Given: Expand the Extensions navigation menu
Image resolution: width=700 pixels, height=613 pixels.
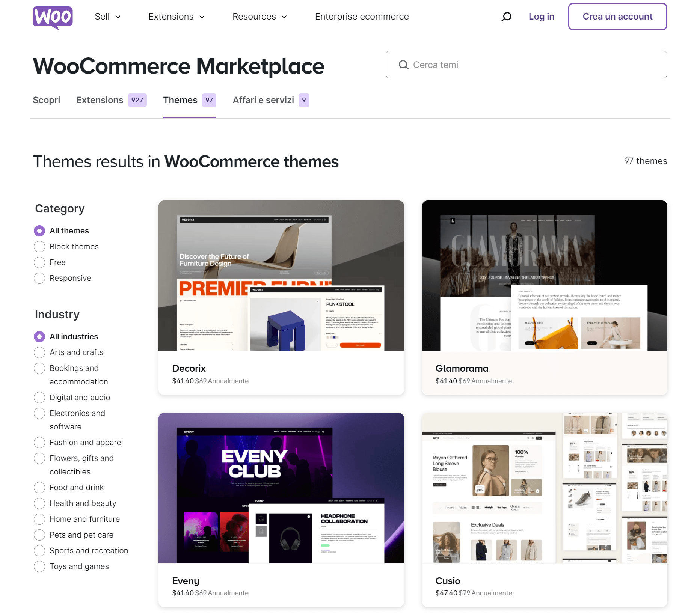Looking at the screenshot, I should [177, 17].
